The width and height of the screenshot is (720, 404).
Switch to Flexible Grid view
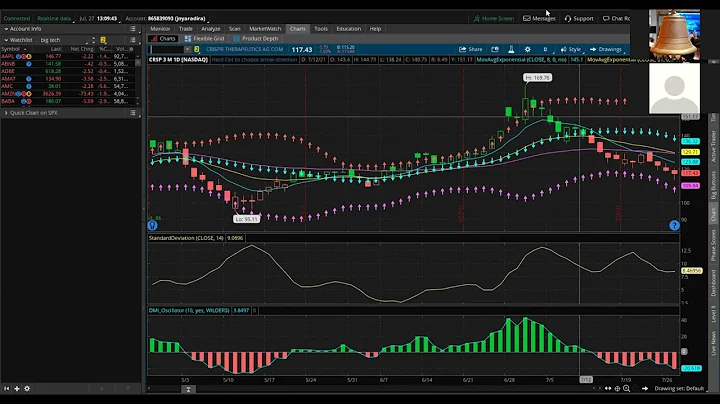tap(204, 39)
